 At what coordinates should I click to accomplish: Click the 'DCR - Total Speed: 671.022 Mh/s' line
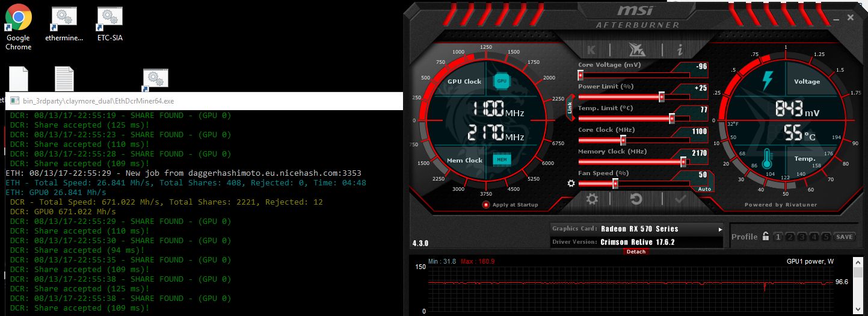[x=167, y=202]
